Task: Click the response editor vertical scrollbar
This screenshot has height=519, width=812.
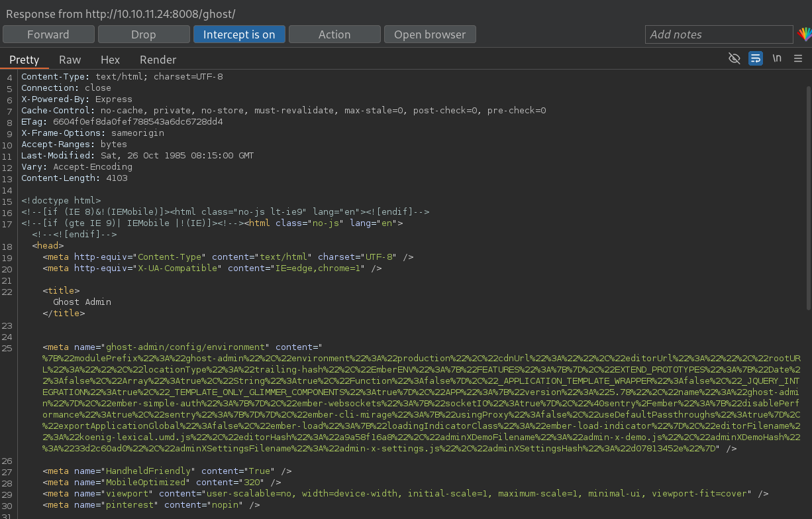Action: click(808, 199)
